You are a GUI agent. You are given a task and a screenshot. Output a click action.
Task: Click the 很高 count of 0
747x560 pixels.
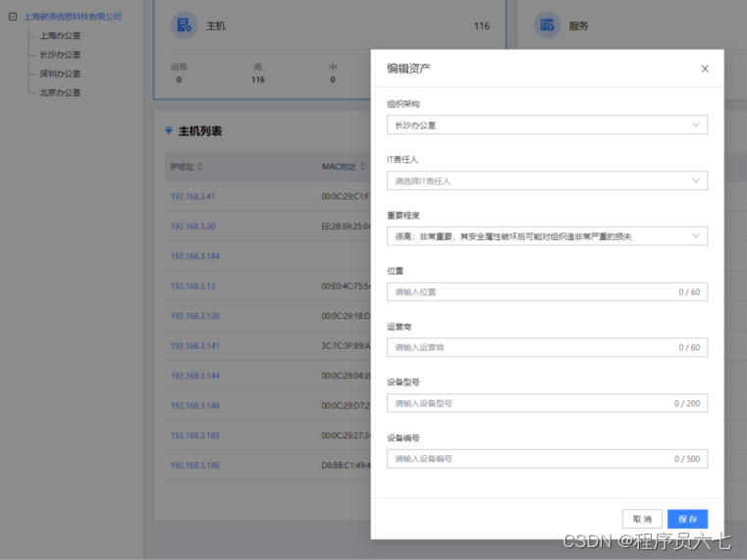click(179, 80)
